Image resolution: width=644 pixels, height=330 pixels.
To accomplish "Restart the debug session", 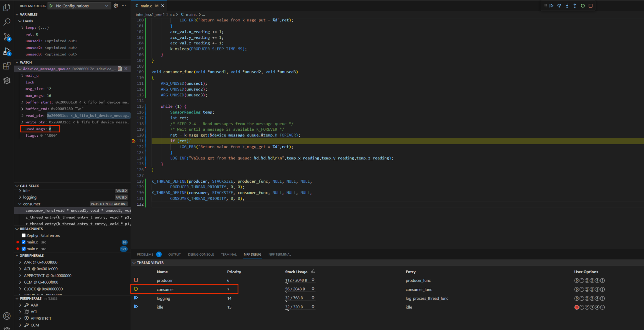I will pyautogui.click(x=583, y=6).
